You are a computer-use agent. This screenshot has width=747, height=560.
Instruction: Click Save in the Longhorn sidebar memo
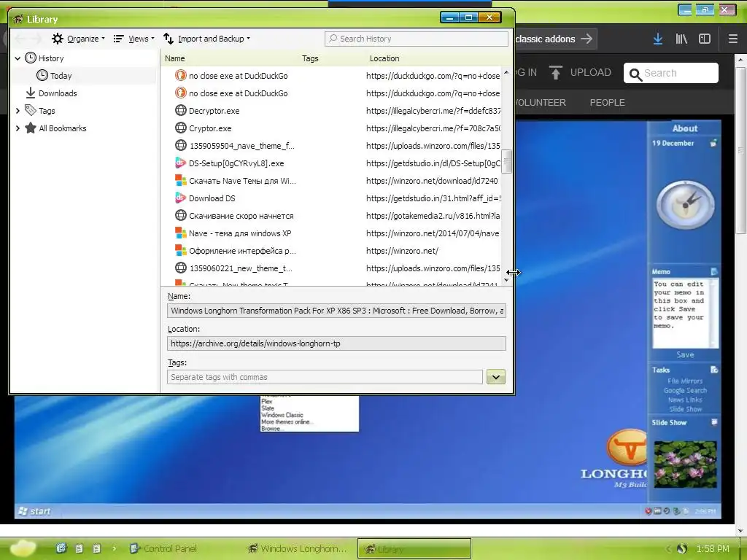point(685,355)
